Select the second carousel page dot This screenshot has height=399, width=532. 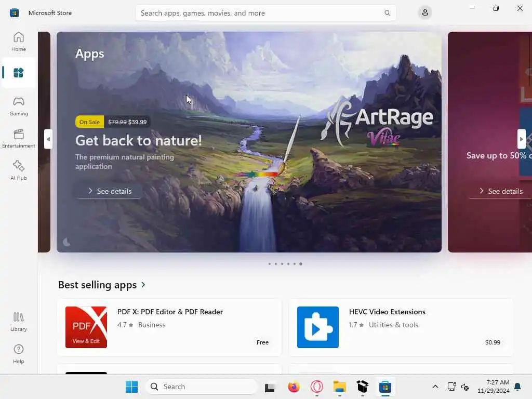pyautogui.click(x=276, y=264)
